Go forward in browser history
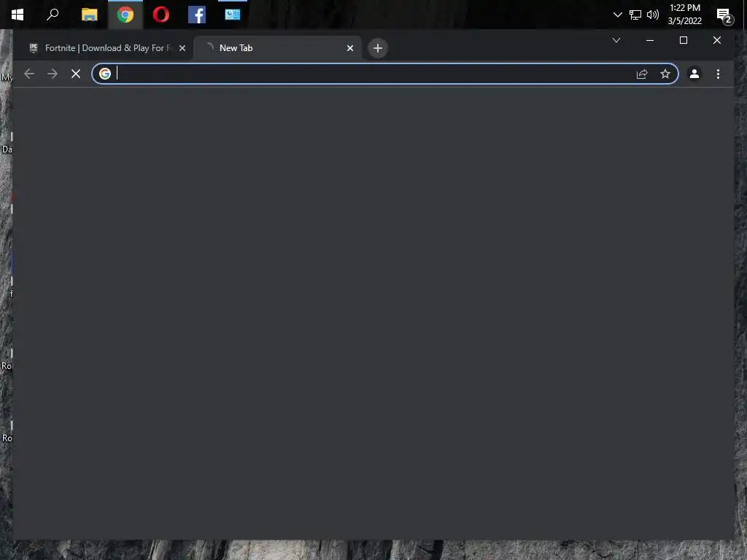 (53, 74)
